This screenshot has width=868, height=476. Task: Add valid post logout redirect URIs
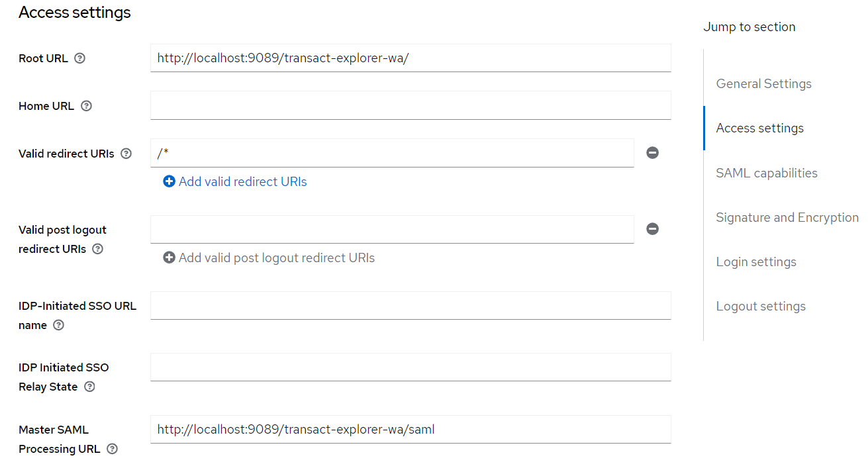[x=269, y=258]
